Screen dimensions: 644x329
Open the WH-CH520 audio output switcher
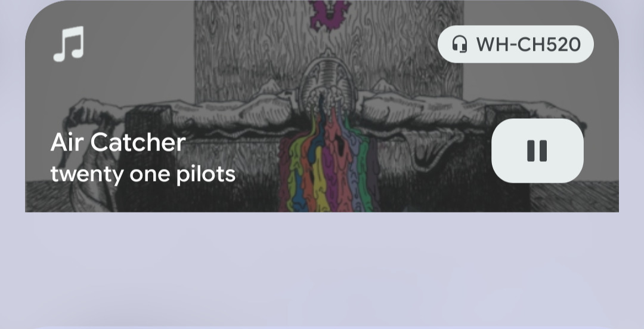coord(515,44)
